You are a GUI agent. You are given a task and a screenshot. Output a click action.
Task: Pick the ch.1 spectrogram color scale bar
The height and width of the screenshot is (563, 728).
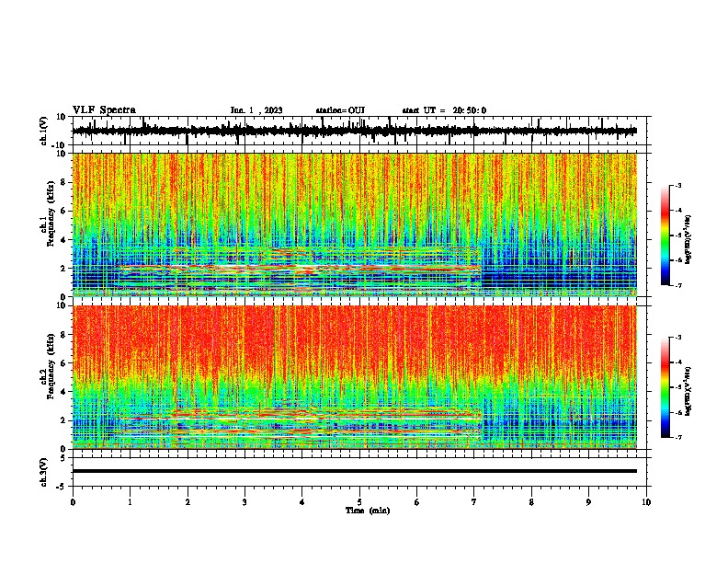665,235
